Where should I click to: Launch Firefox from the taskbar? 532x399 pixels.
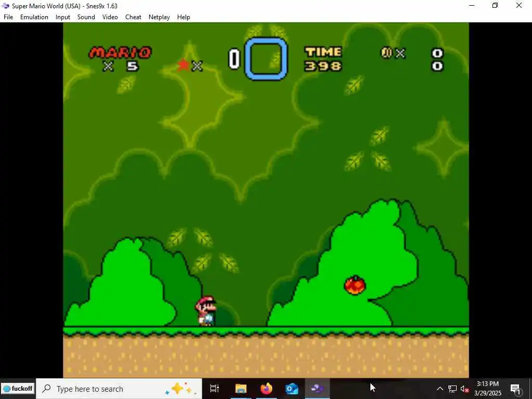point(267,389)
